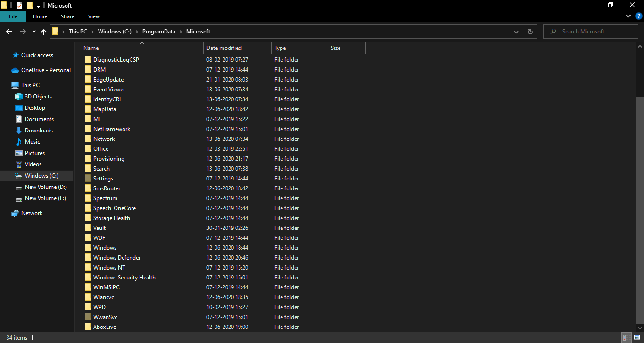The width and height of the screenshot is (644, 343).
Task: Sort by the Type column header
Action: (x=299, y=48)
